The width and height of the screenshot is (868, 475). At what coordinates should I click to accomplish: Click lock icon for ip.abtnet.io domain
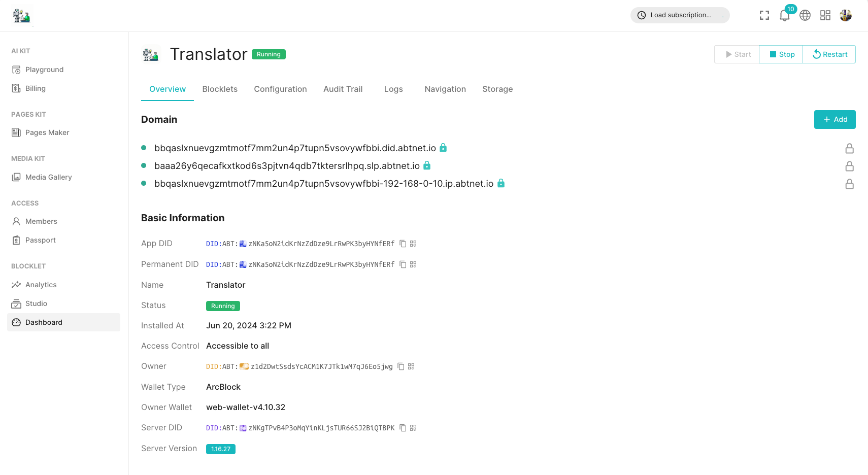[x=849, y=184]
